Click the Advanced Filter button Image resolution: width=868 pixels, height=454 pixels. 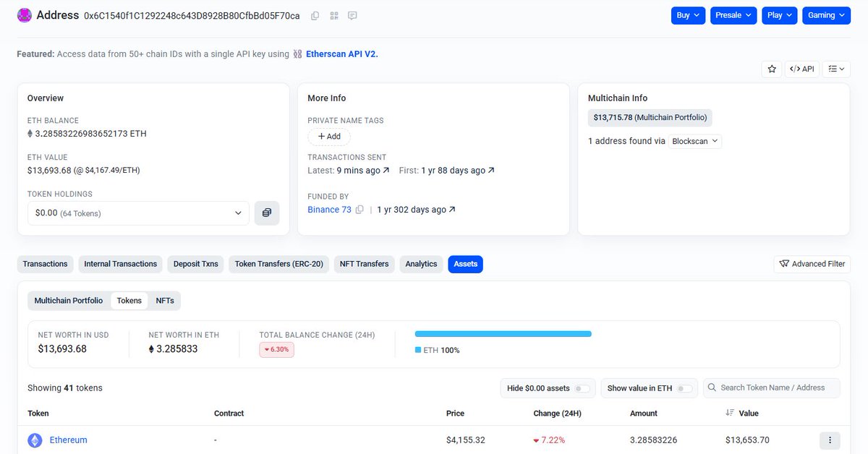click(x=812, y=264)
